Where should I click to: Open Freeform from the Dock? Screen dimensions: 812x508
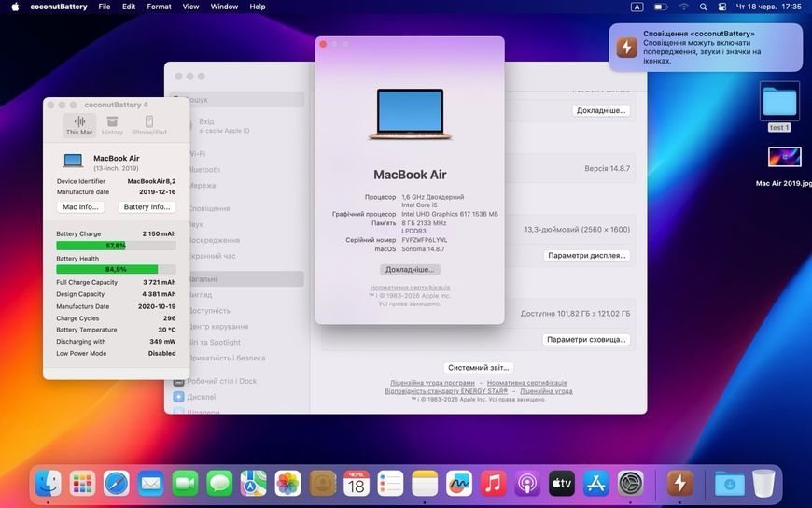coord(459,483)
